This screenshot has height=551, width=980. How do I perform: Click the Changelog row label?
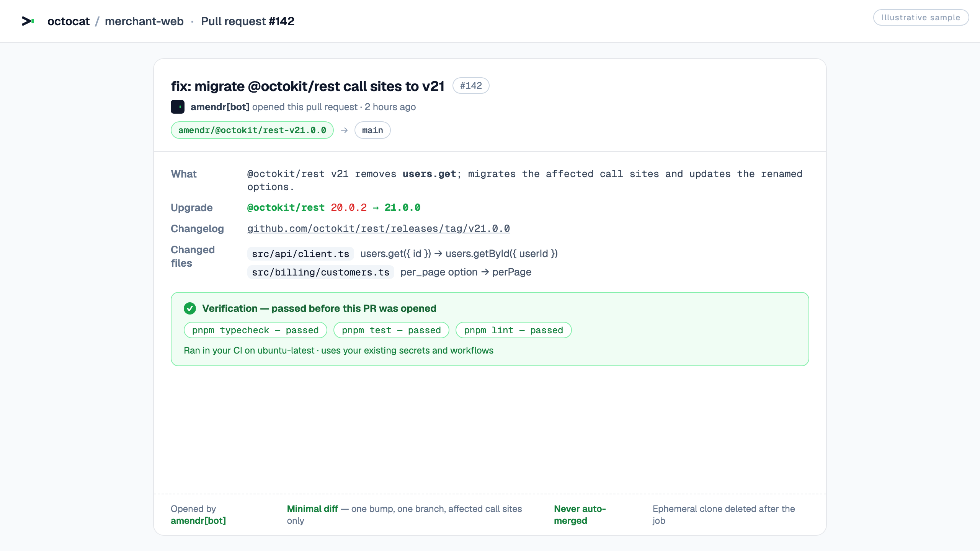point(197,228)
